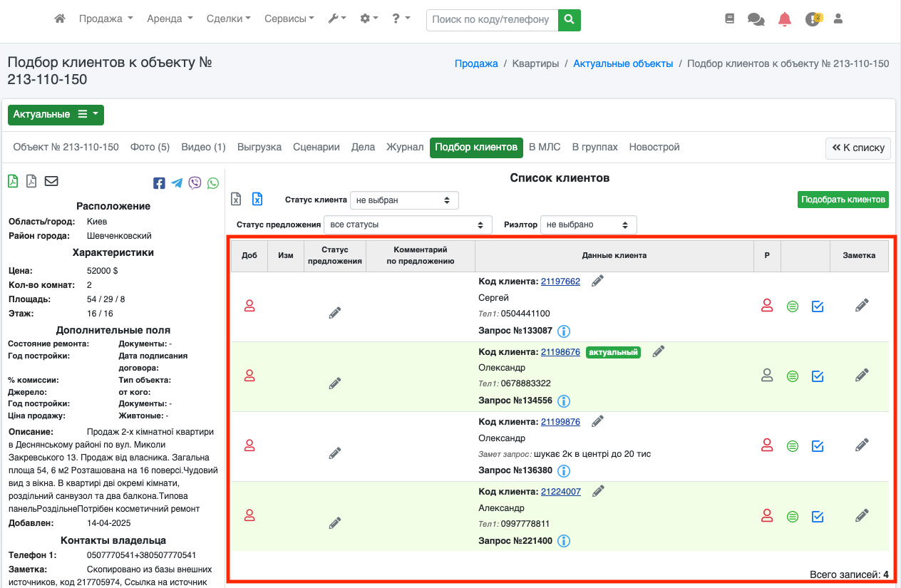Open the chat messages icon
This screenshot has height=588, width=901.
pos(756,19)
